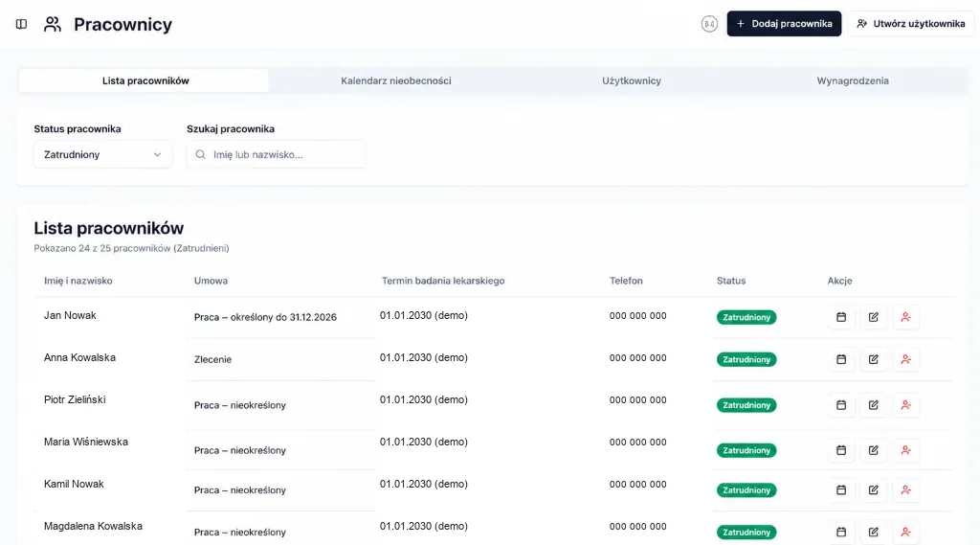Click medical date in Piotr Zieliński row
Screen dimensions: 980x545
[423, 399]
